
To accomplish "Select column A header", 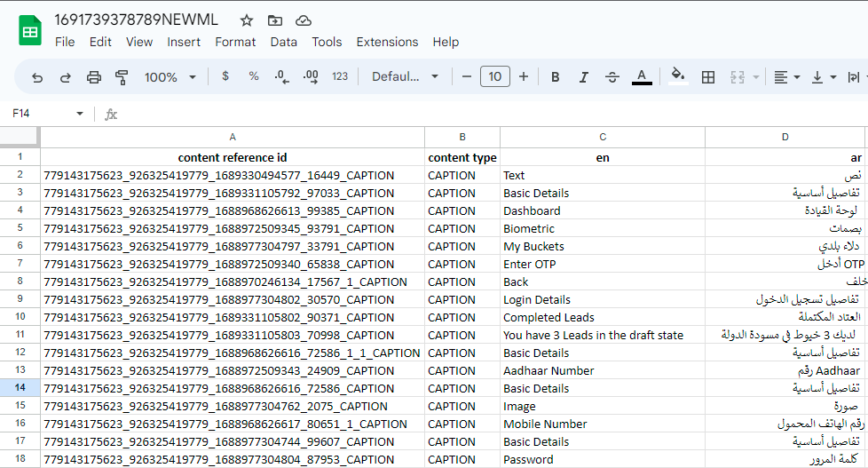I will point(233,137).
